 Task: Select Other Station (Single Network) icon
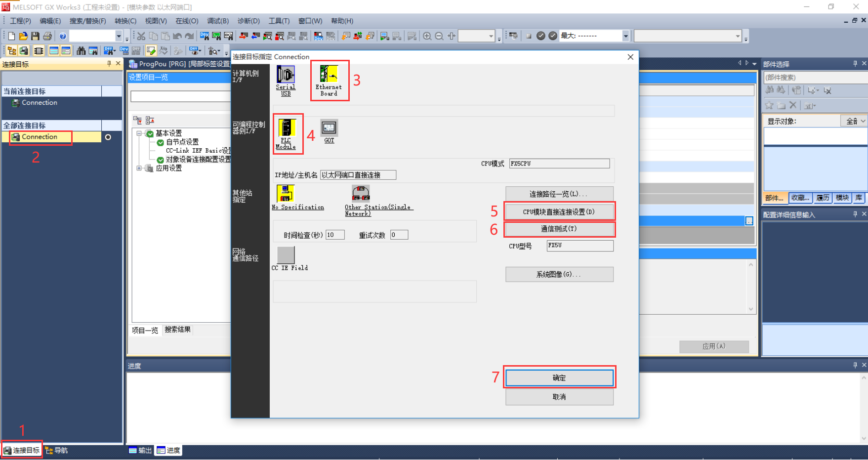coord(361,193)
